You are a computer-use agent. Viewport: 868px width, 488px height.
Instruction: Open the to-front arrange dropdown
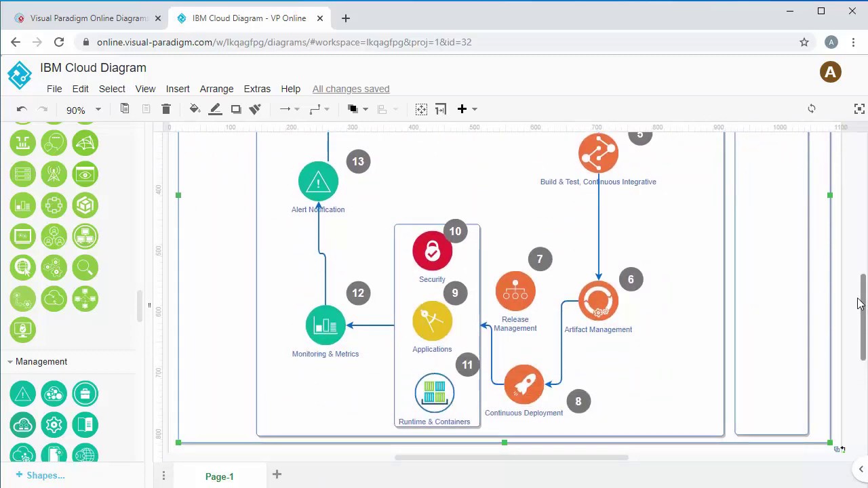[357, 109]
